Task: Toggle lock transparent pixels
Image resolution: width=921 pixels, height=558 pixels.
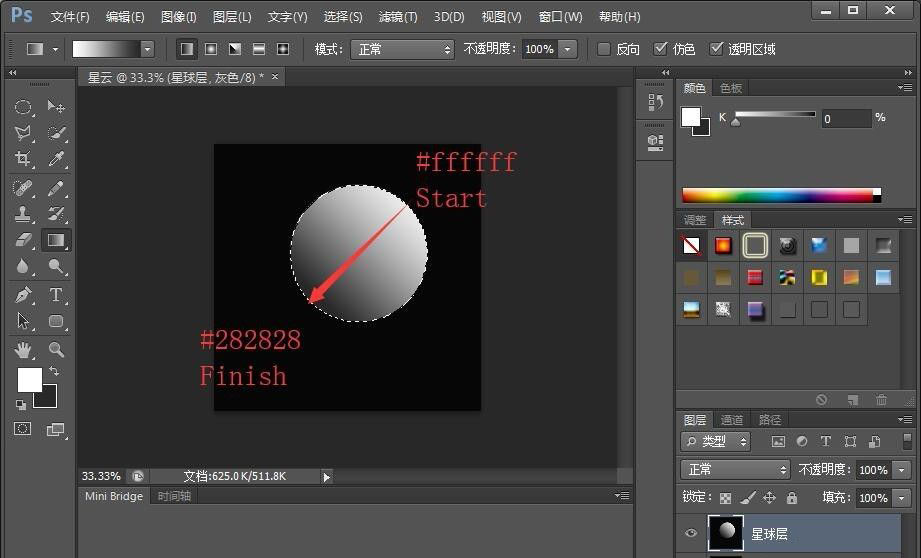Action: [725, 498]
